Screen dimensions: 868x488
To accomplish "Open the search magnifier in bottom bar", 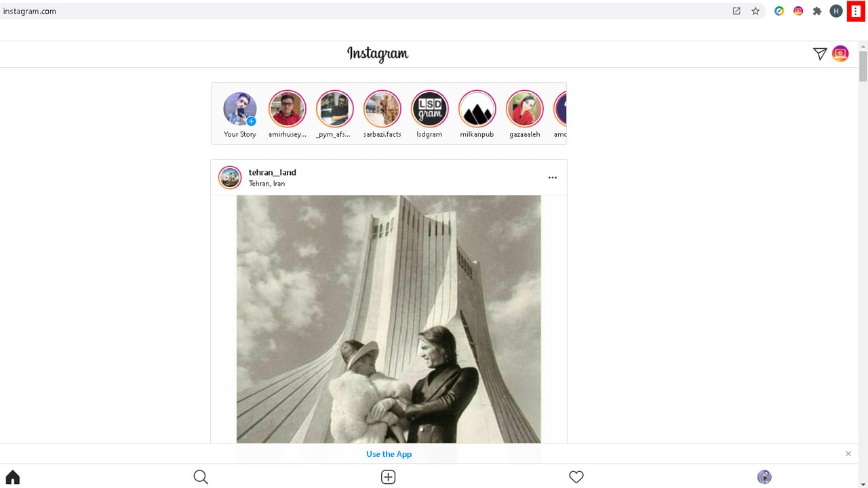I will point(201,477).
